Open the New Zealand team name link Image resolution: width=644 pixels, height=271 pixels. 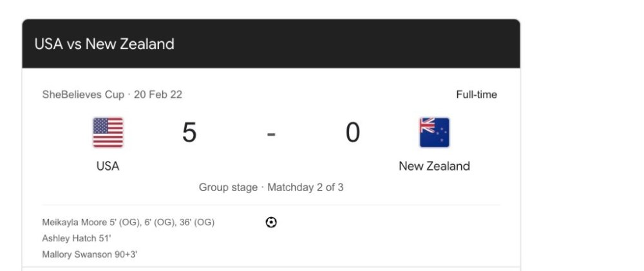[434, 166]
